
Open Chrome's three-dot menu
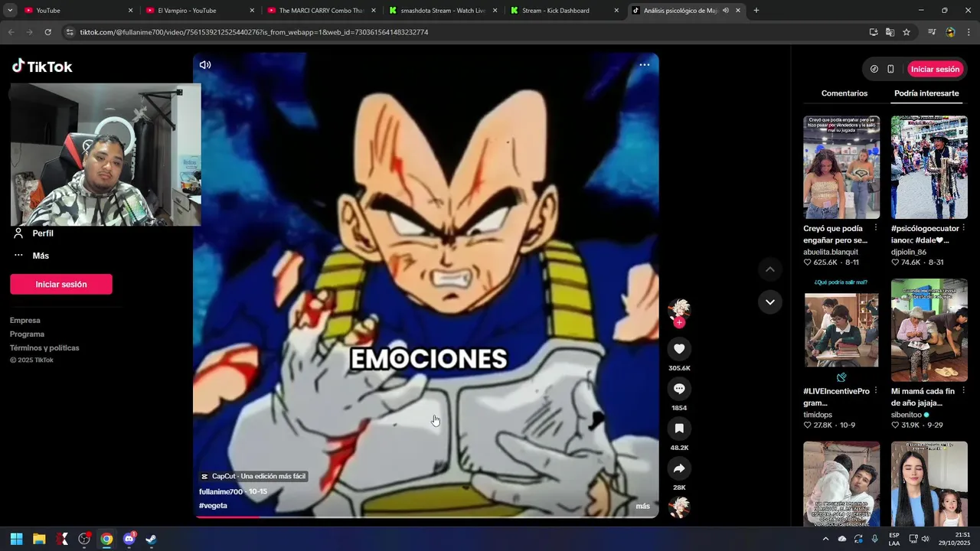(969, 32)
